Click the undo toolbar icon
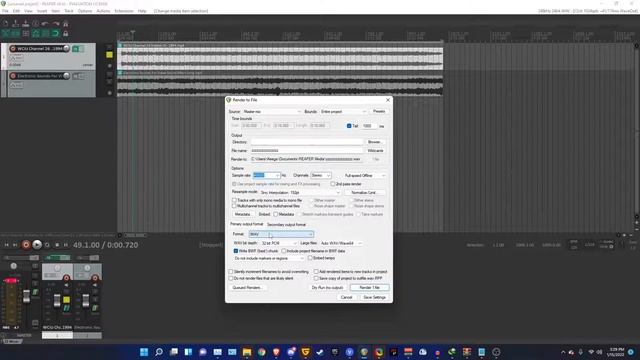 45,24
